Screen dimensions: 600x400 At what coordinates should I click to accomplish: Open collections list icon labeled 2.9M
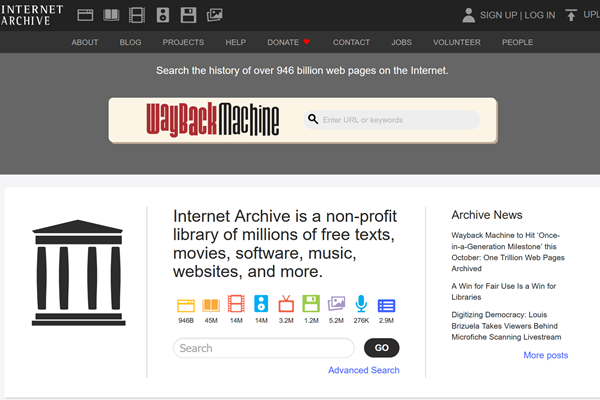[x=386, y=306]
